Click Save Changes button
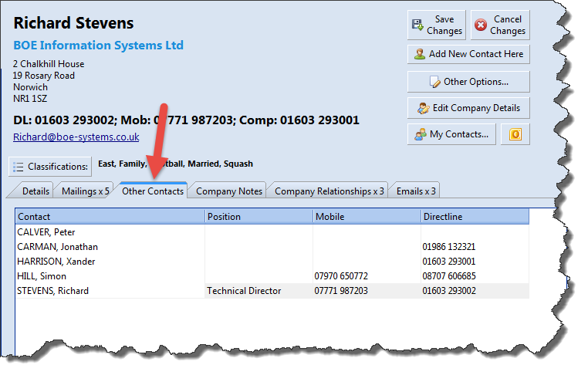The width and height of the screenshot is (588, 375). click(x=436, y=25)
